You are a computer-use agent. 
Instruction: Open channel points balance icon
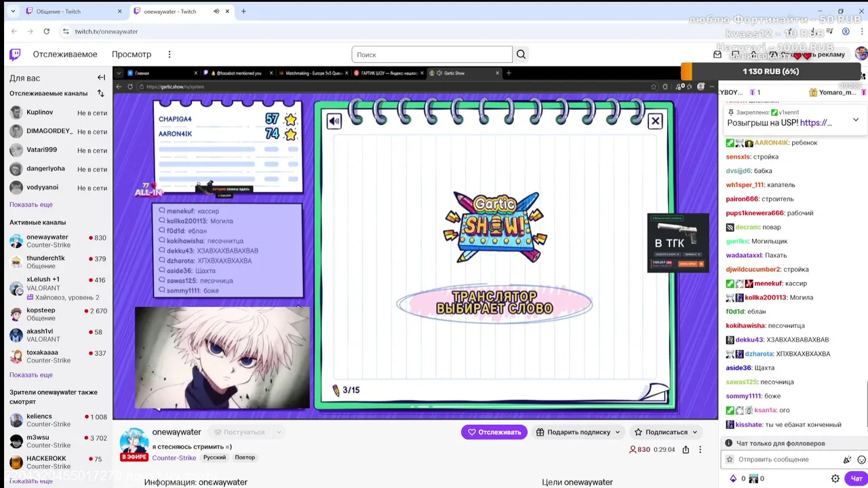coord(753,479)
